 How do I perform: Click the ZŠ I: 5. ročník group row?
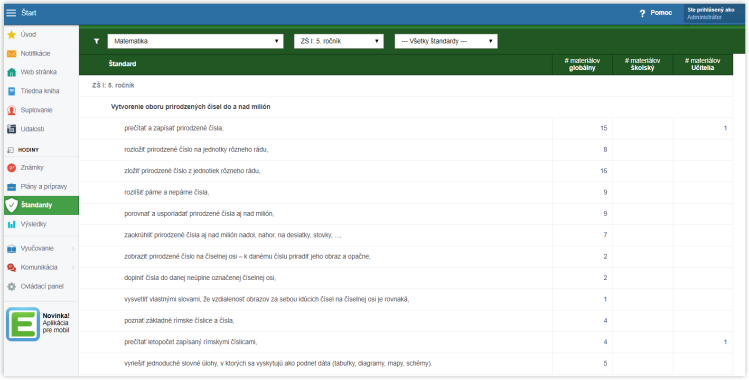[406, 85]
